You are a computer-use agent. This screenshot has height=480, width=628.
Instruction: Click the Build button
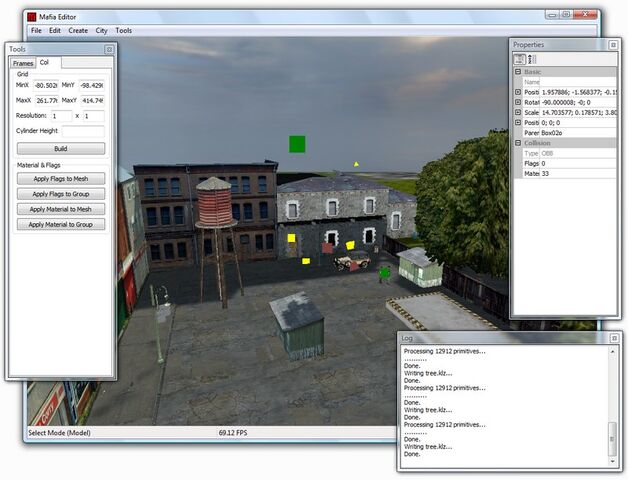pos(61,149)
